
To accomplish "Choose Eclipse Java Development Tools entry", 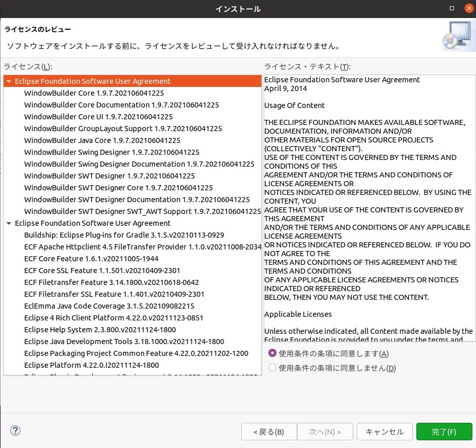I will tap(124, 342).
